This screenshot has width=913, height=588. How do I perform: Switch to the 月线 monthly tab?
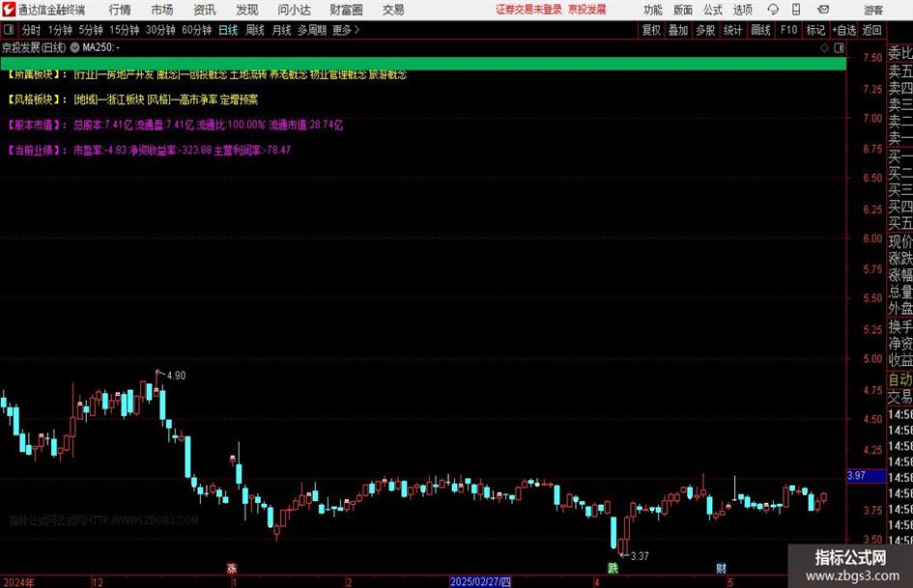click(281, 30)
